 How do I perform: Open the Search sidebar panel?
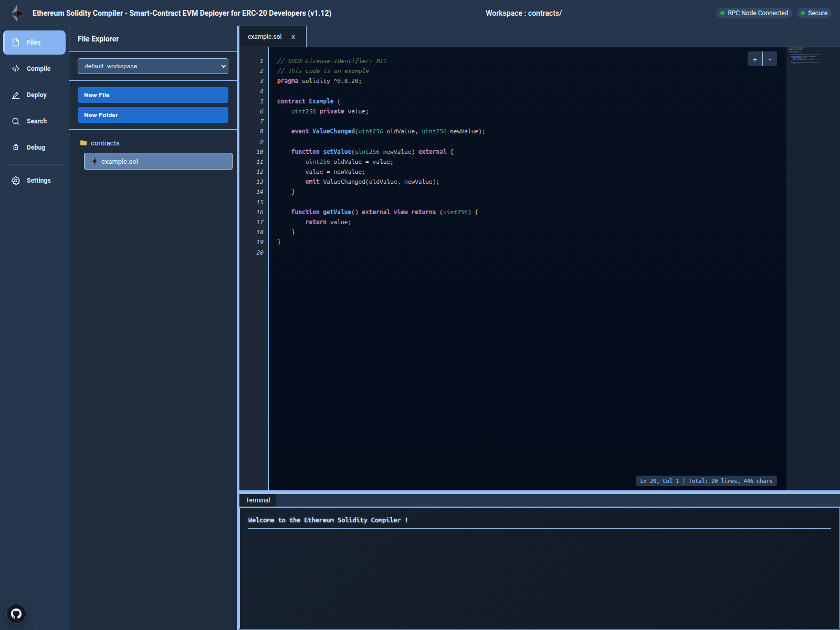35,121
